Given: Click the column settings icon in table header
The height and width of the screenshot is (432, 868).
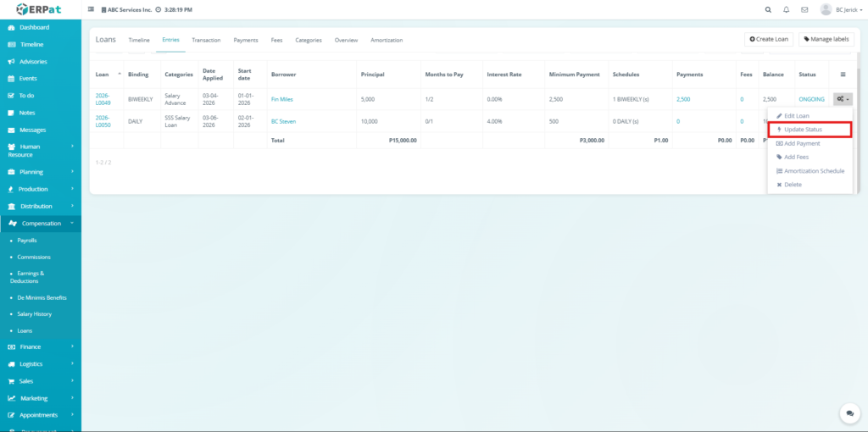Looking at the screenshot, I should (842, 75).
